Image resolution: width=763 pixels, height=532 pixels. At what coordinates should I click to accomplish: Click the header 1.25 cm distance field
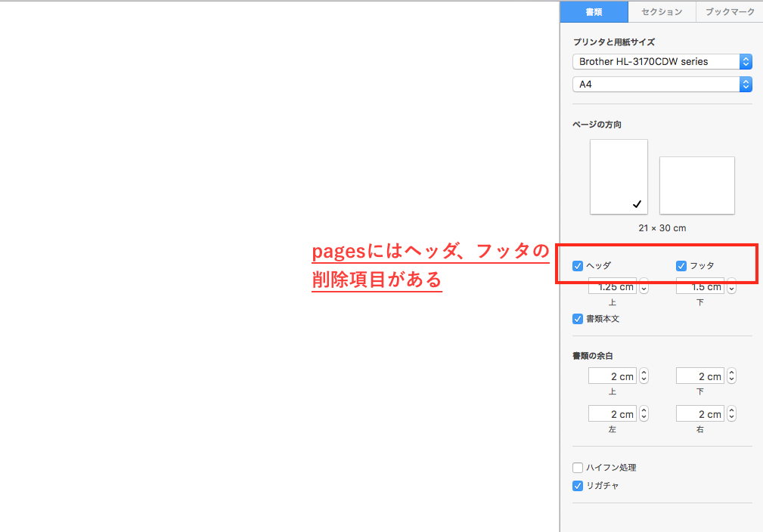[613, 287]
